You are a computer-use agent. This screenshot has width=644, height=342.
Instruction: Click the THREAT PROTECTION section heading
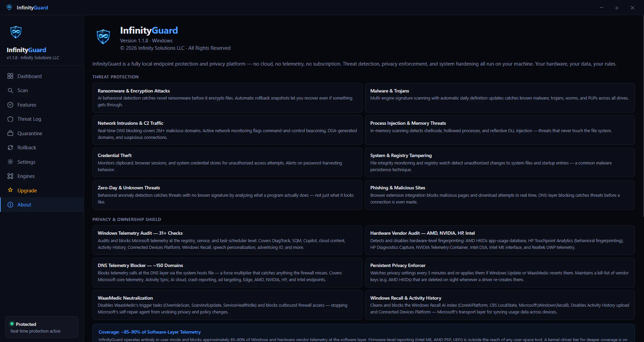(115, 77)
